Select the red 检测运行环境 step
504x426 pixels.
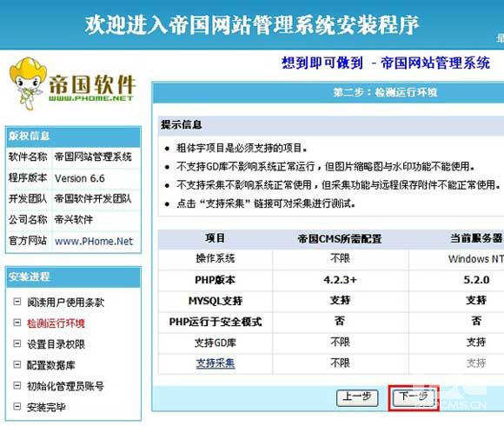pos(56,323)
